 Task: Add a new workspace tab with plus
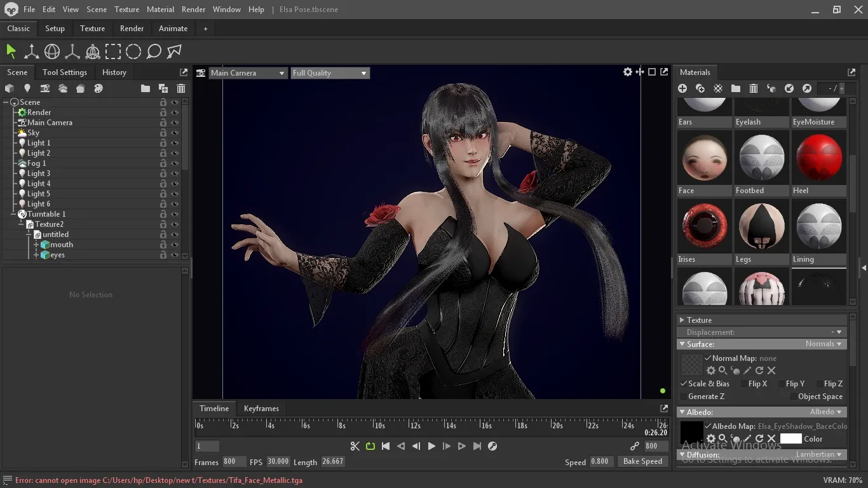click(205, 29)
